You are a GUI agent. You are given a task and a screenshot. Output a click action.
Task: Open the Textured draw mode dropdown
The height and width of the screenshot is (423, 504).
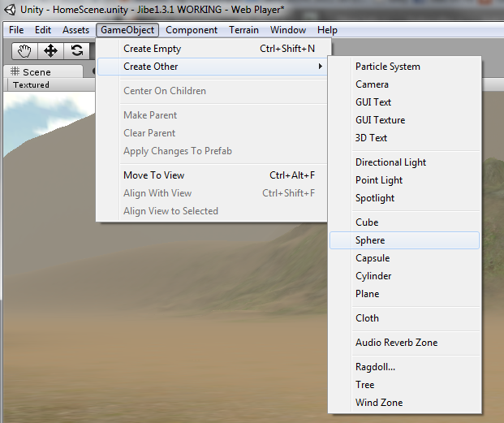31,84
